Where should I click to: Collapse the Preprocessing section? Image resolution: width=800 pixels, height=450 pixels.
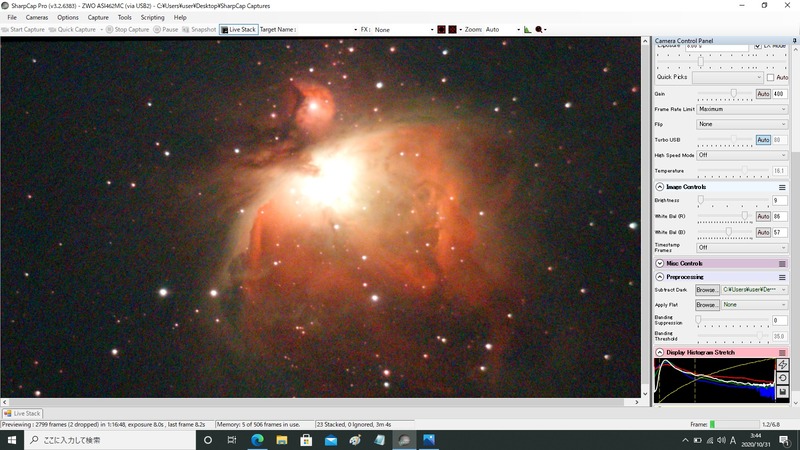point(659,277)
